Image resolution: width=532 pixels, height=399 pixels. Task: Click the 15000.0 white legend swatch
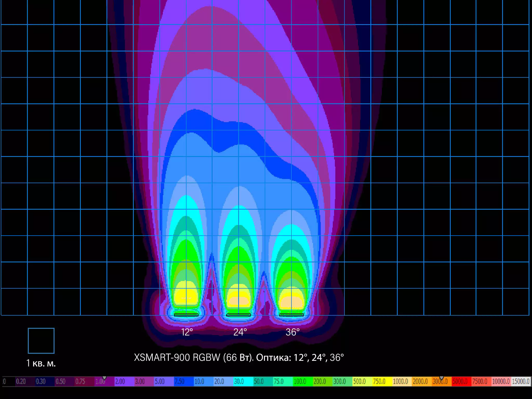[x=521, y=381]
